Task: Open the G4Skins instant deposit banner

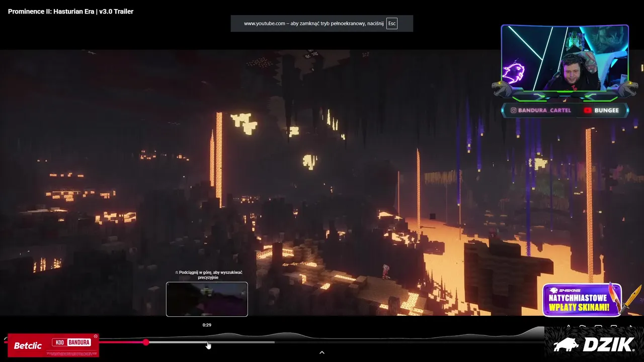Action: click(x=582, y=300)
